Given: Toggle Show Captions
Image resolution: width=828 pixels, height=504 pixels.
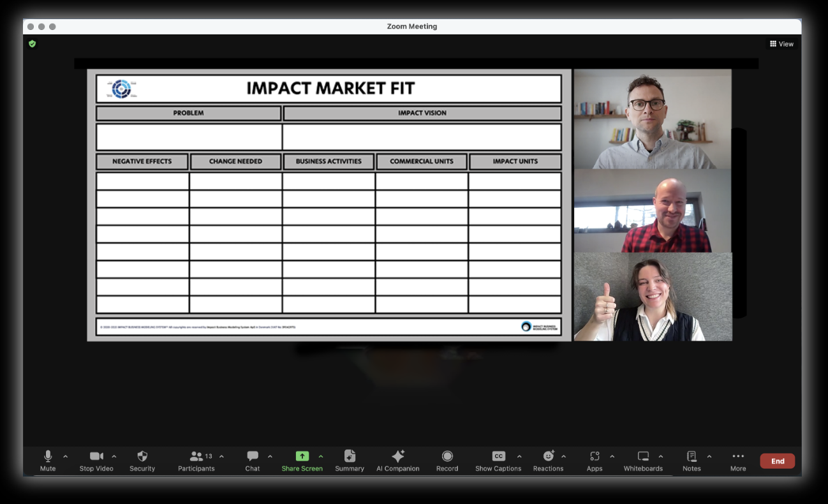Looking at the screenshot, I should tap(498, 461).
